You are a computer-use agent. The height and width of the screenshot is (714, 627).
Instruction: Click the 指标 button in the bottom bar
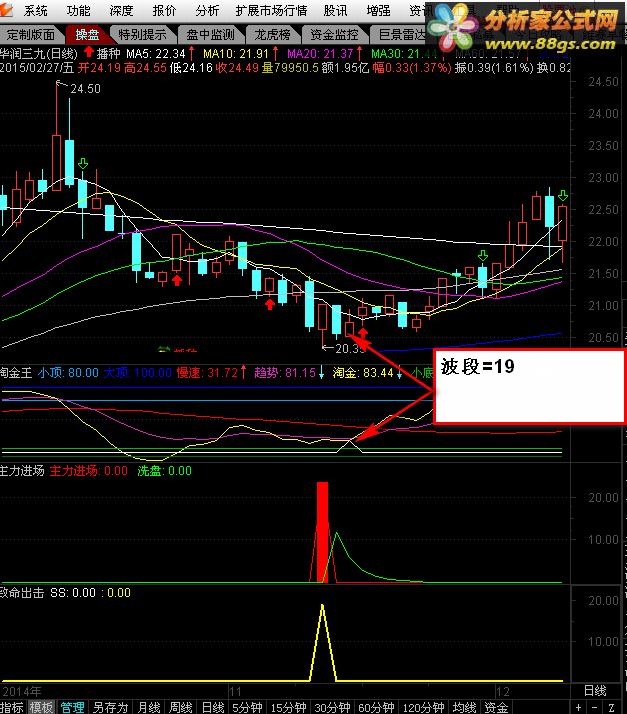click(12, 707)
